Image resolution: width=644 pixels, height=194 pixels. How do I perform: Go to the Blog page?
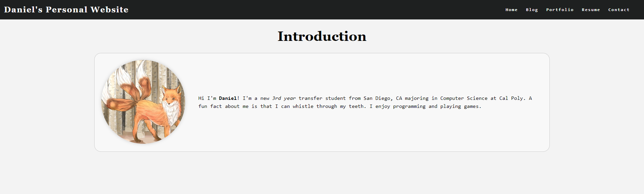(532, 10)
